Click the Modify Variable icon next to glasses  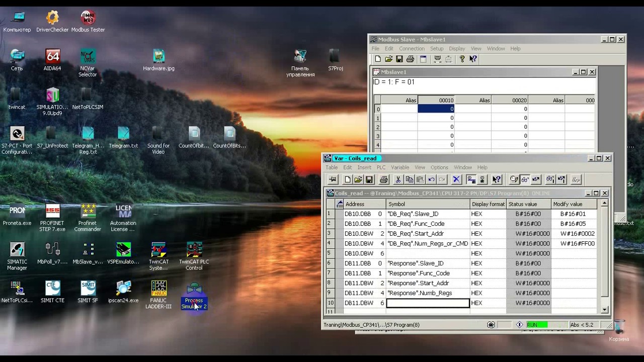(536, 179)
